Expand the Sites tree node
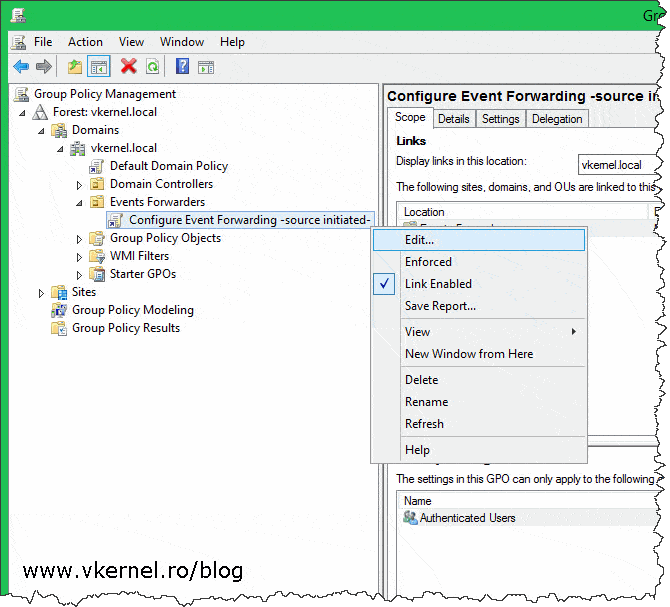 (x=41, y=293)
